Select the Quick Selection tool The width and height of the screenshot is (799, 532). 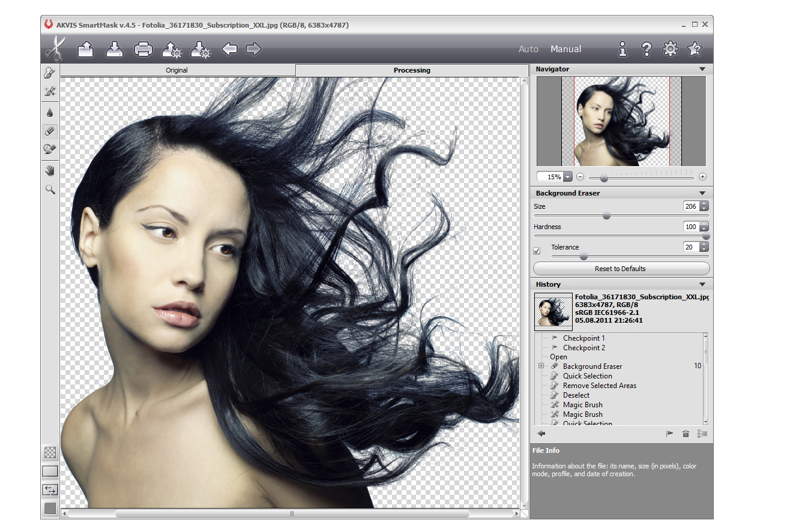(50, 73)
